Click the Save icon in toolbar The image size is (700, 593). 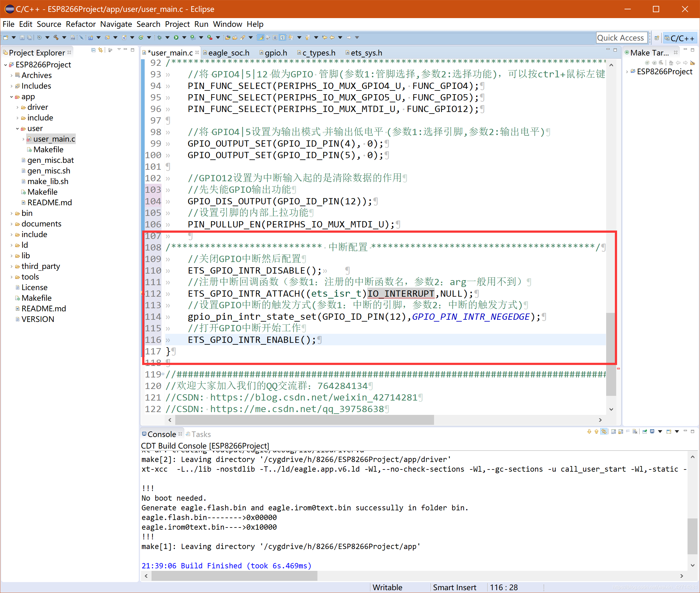pos(22,38)
